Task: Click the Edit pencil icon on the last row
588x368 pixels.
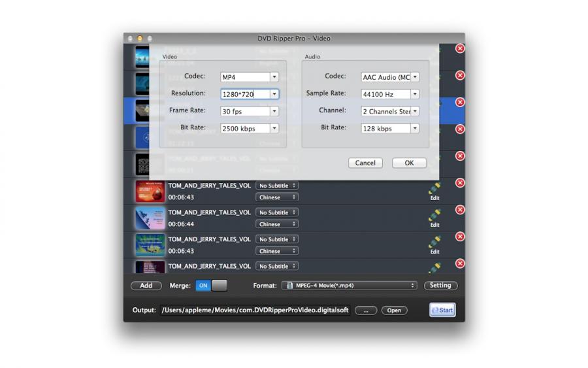Action: tap(434, 268)
